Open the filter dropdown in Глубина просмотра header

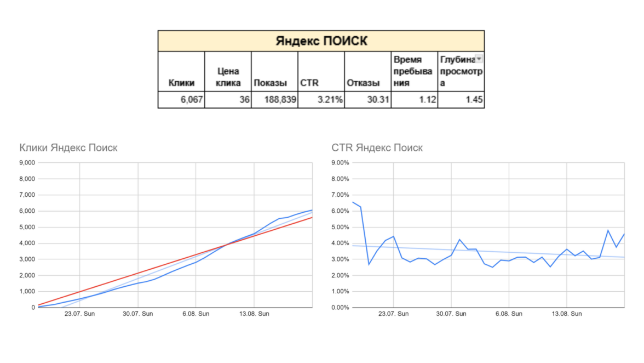pos(479,59)
